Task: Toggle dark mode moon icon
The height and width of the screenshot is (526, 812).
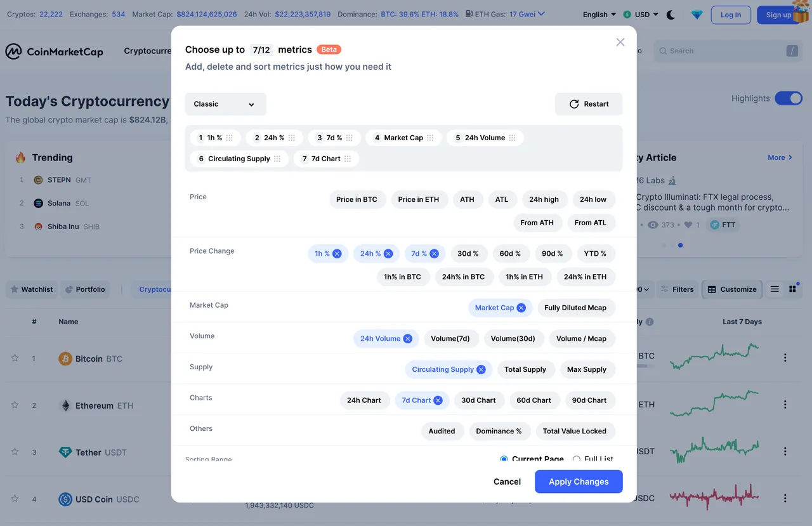Action: pos(671,15)
